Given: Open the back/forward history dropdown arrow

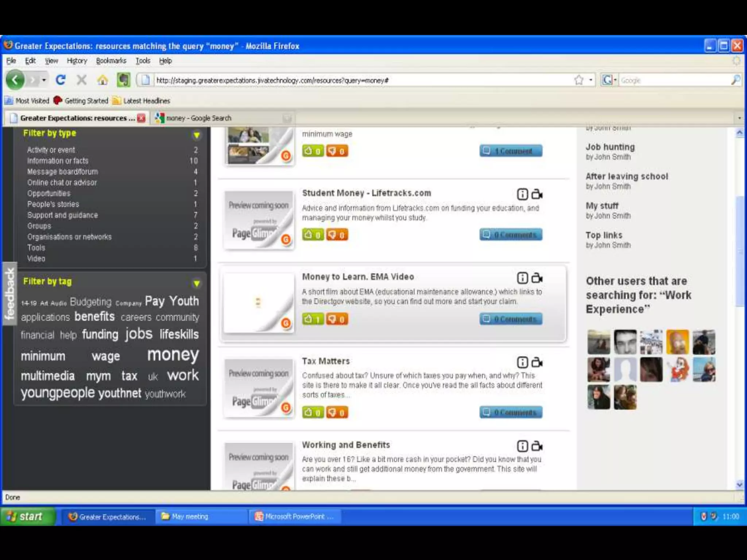Looking at the screenshot, I should click(x=44, y=79).
